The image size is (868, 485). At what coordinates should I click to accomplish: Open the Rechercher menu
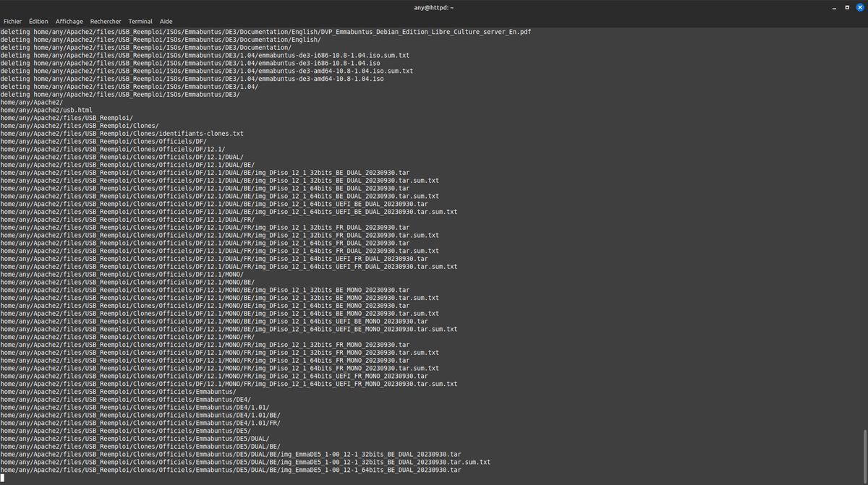point(106,20)
